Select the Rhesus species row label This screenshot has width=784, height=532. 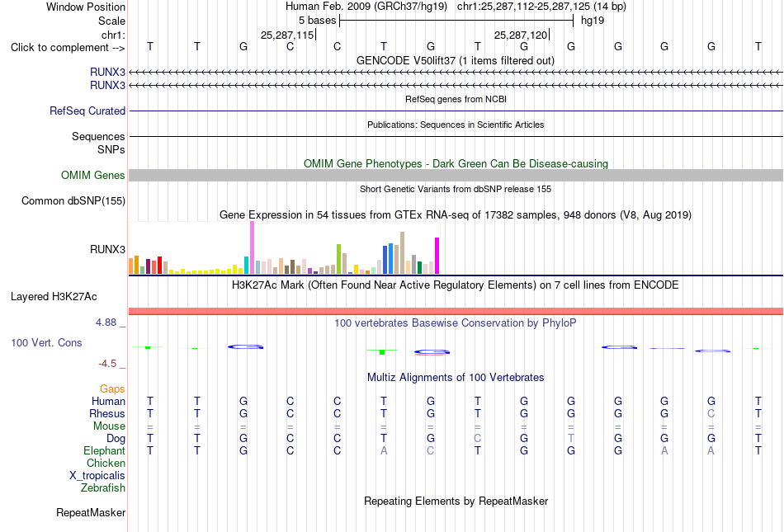pyautogui.click(x=107, y=413)
